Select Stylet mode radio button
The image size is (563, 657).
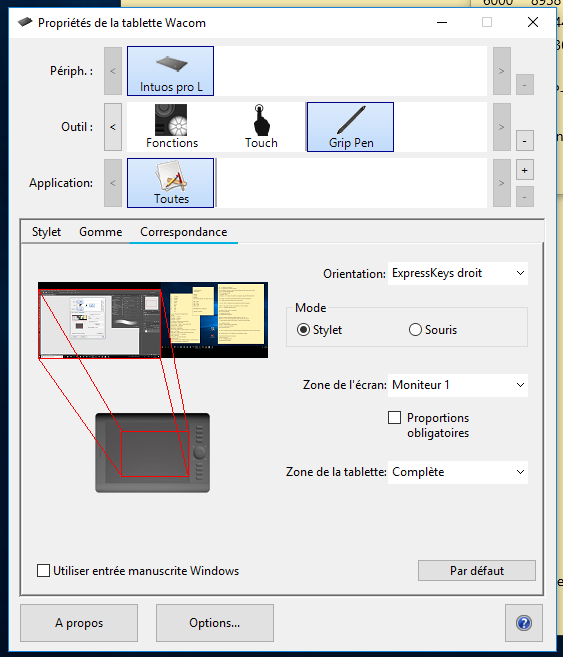coord(303,330)
